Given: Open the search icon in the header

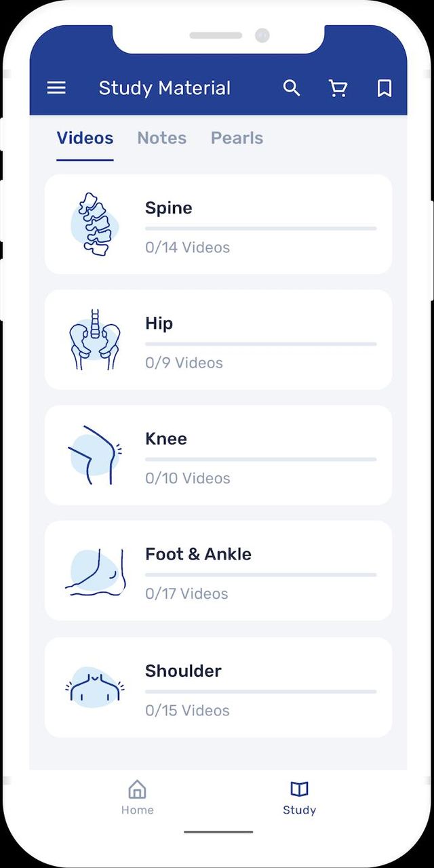Looking at the screenshot, I should (x=292, y=87).
